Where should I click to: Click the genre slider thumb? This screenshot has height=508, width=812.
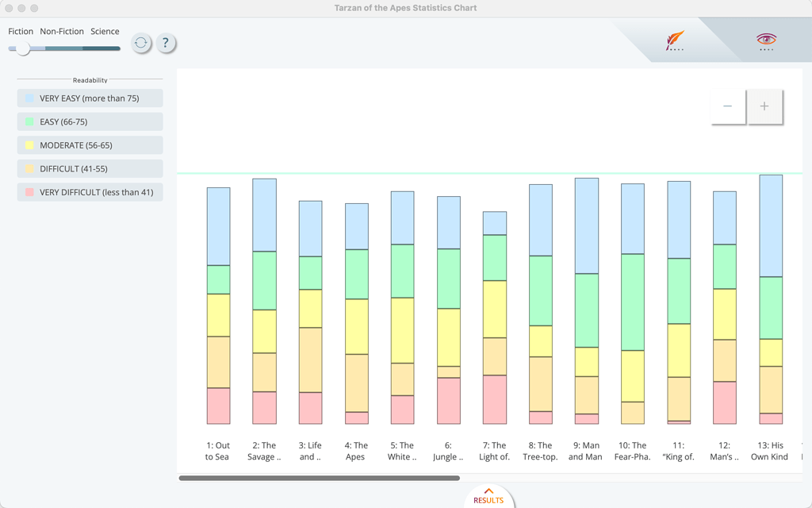click(23, 48)
